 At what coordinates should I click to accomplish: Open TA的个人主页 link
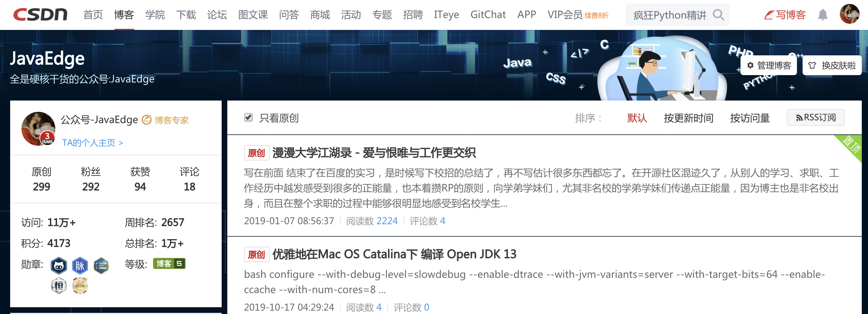pos(92,143)
